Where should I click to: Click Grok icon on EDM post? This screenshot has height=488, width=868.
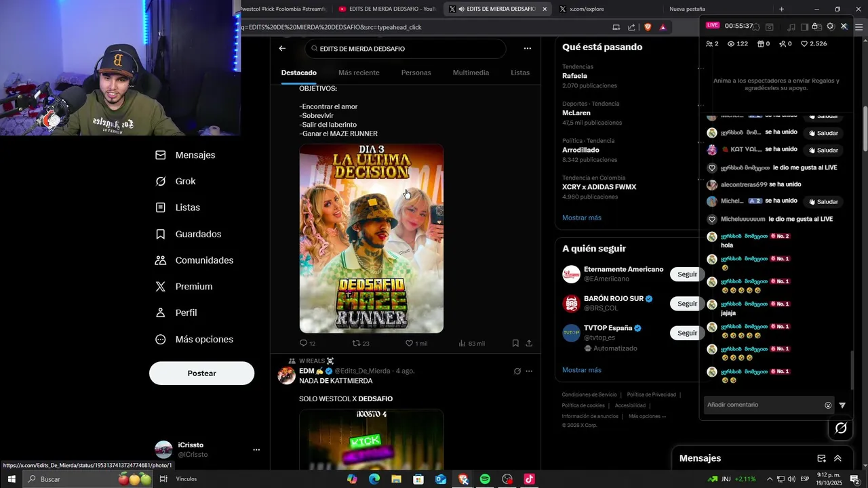tap(517, 371)
